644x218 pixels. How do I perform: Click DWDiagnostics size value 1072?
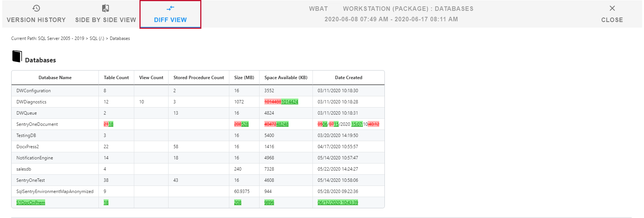pyautogui.click(x=239, y=102)
